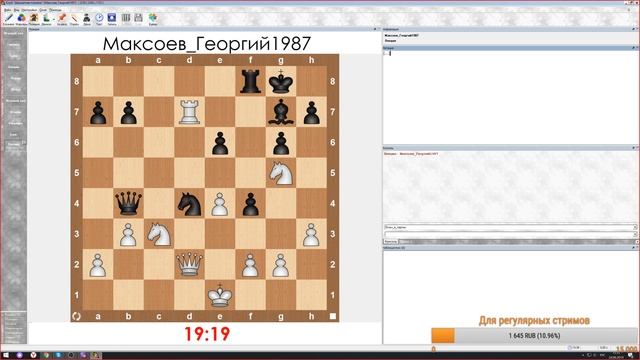Select the orange line-drawing toolbar icon

click(74, 18)
